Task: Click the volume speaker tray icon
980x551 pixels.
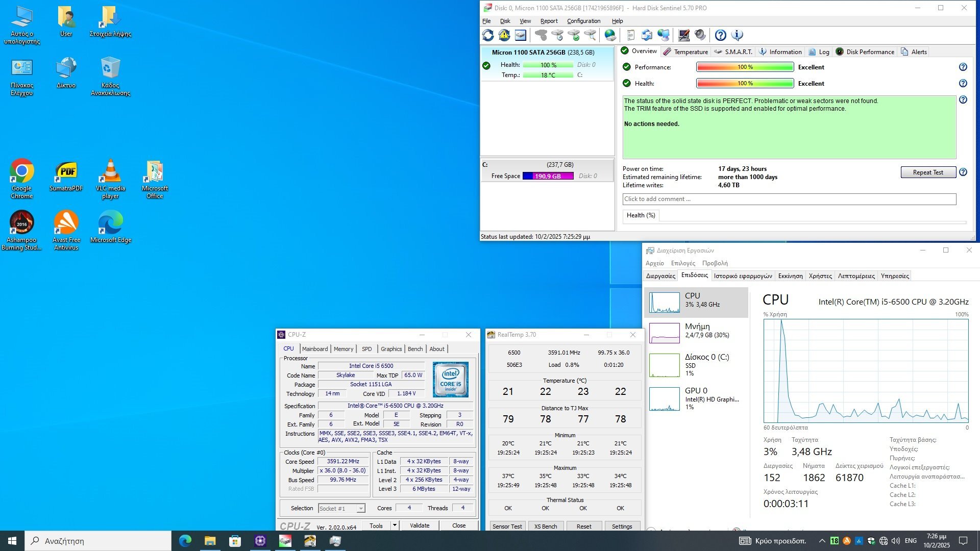Action: click(x=896, y=541)
